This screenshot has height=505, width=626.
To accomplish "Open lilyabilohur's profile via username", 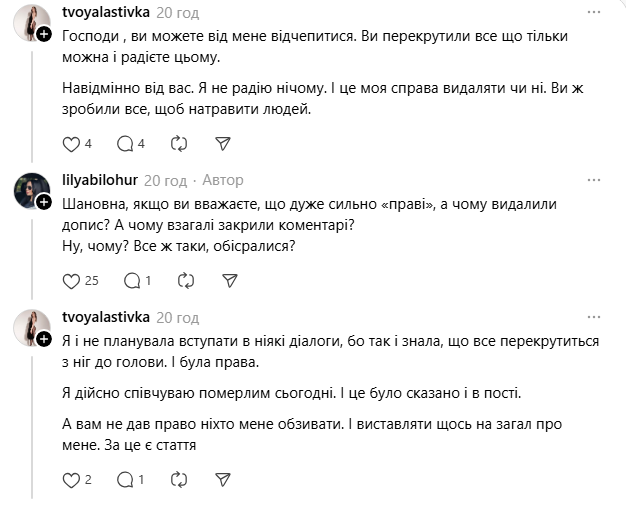I will [x=99, y=181].
